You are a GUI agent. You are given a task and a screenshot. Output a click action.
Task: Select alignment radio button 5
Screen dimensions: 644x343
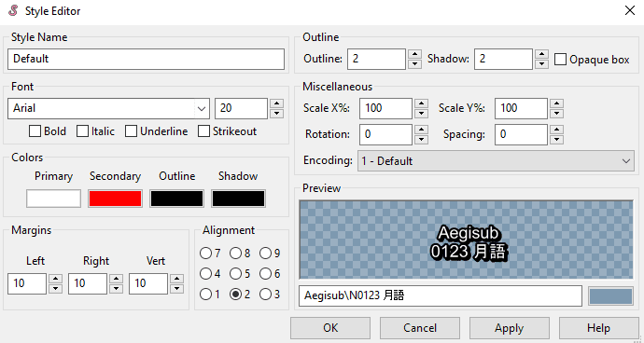[x=235, y=274]
